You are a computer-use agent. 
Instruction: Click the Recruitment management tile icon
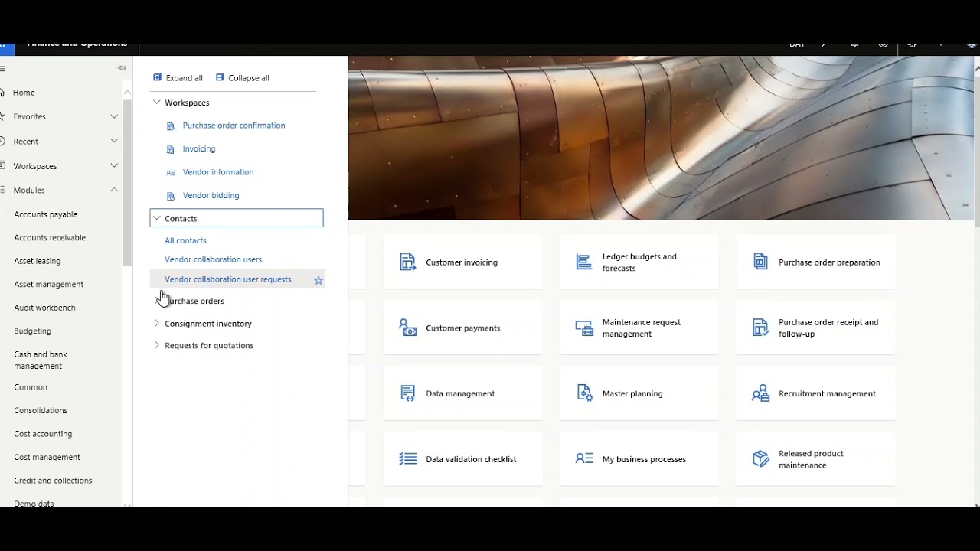point(760,393)
